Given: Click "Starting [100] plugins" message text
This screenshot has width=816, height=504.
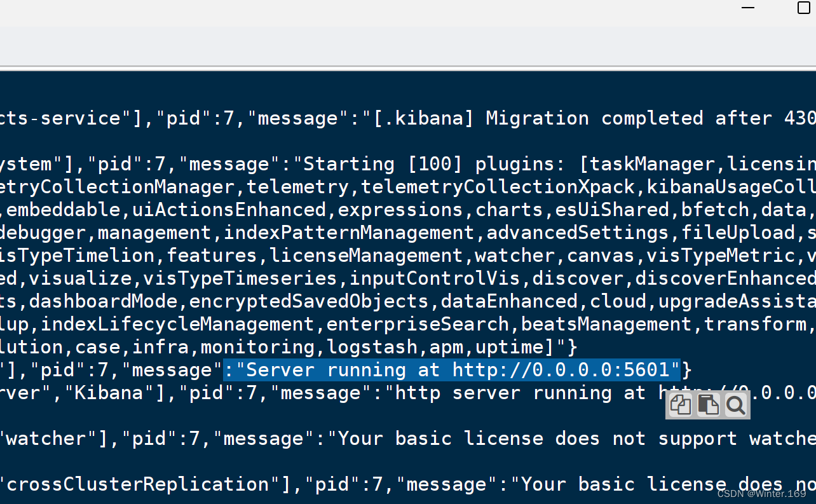Looking at the screenshot, I should tap(429, 164).
